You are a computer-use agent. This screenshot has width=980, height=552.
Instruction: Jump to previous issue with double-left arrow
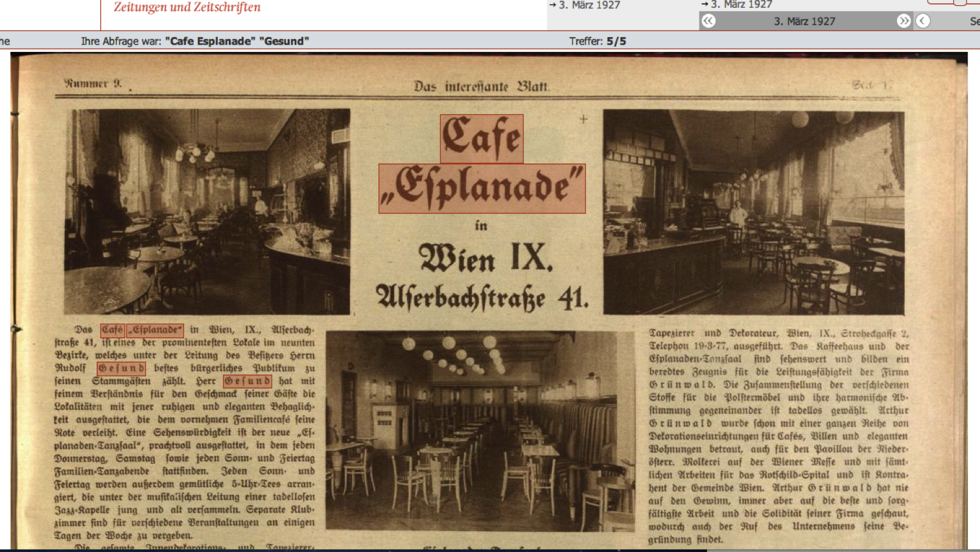[708, 21]
